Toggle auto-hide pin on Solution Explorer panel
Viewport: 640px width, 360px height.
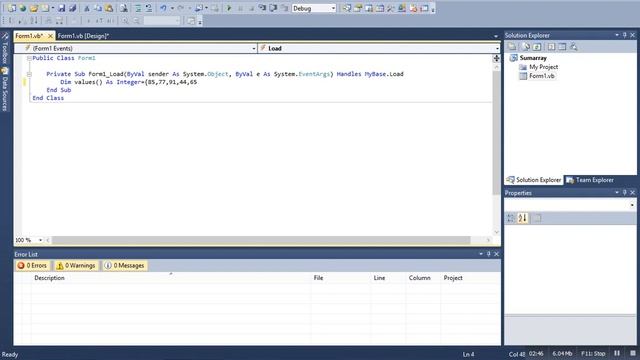click(624, 36)
